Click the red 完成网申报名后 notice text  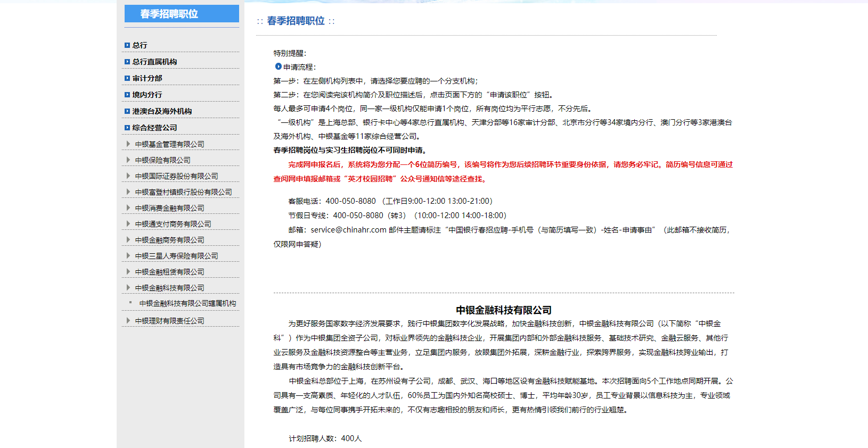click(503, 172)
